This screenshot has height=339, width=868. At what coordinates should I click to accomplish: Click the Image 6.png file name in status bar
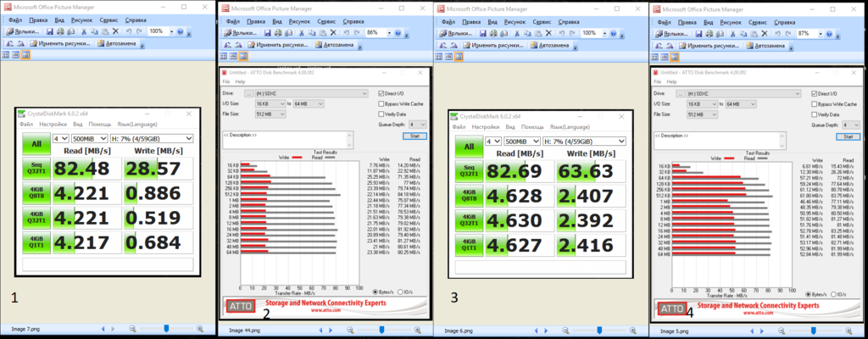(x=458, y=331)
